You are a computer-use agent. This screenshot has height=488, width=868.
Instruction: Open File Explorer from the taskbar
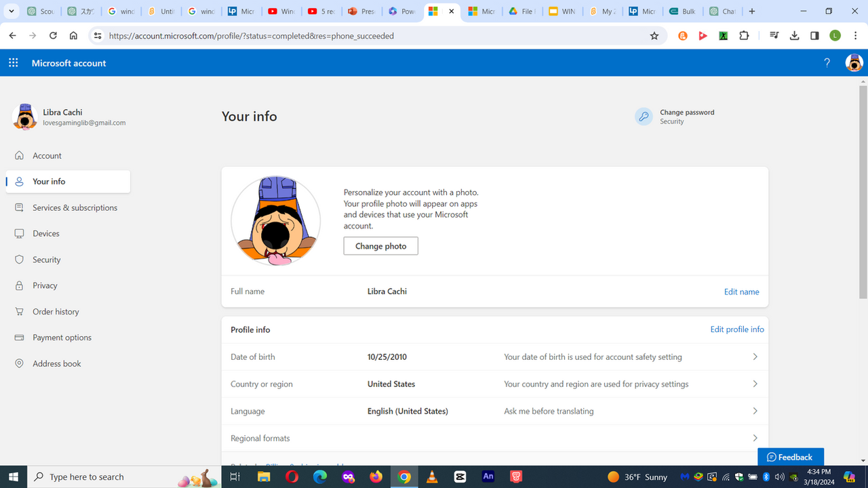(263, 476)
